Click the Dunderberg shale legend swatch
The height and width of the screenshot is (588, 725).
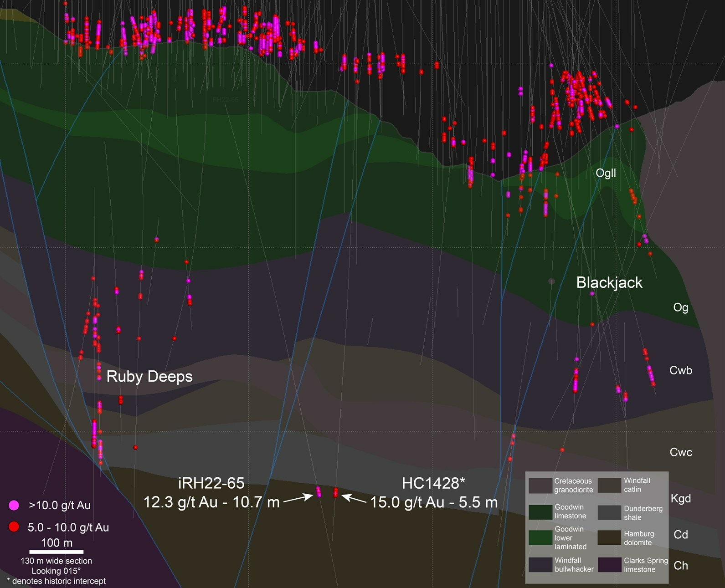610,512
